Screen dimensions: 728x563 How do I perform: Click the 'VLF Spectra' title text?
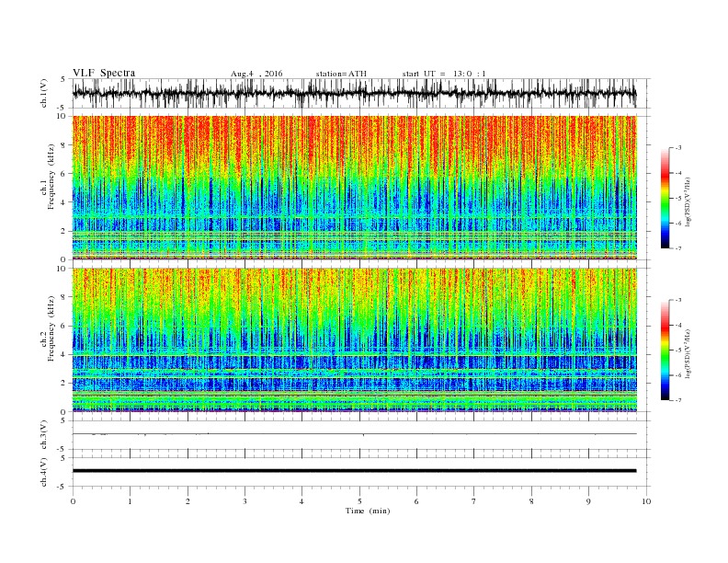(104, 73)
